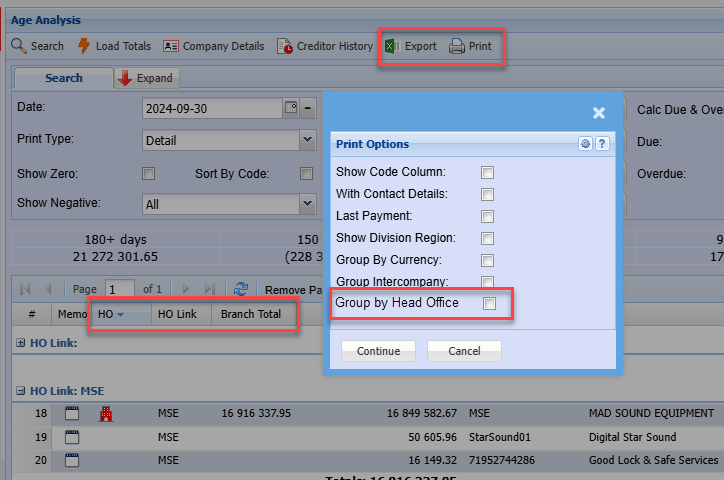724x480 pixels.
Task: Click the red building icon on row 18
Action: coord(105,413)
